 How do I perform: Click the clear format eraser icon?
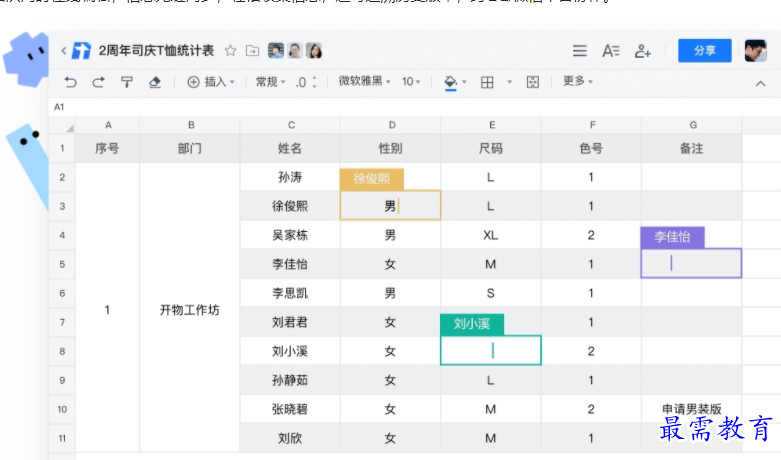coord(155,82)
